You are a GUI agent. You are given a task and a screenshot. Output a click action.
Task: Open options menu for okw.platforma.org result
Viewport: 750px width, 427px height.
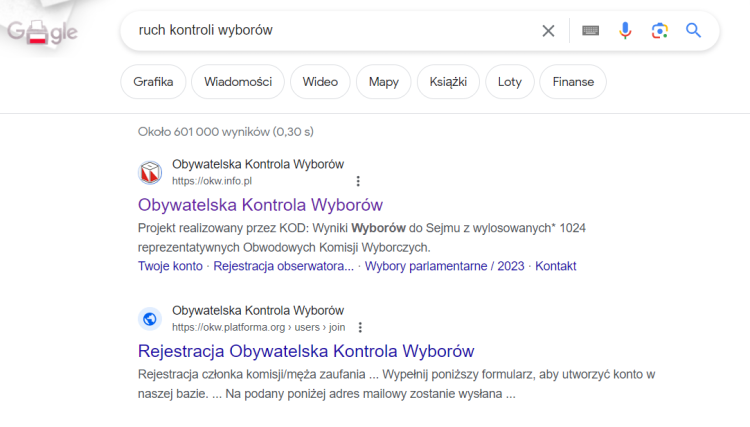tap(360, 328)
